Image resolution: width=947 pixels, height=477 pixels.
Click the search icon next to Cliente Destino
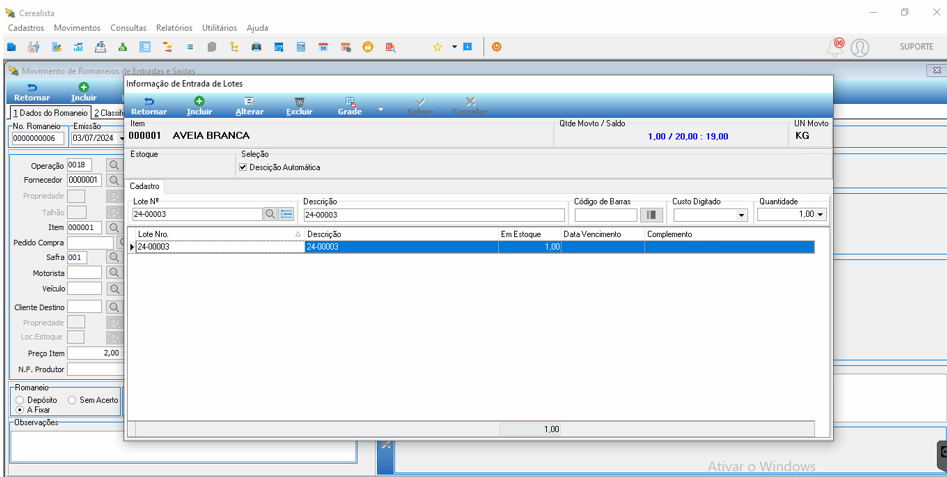click(114, 307)
